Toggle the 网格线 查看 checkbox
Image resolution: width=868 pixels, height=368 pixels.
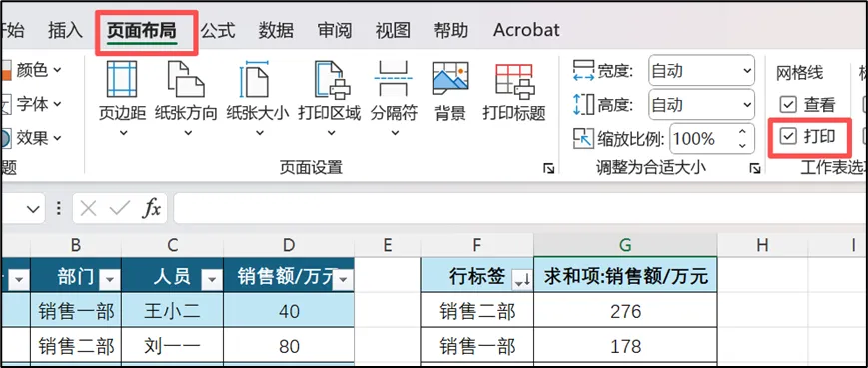[x=787, y=104]
